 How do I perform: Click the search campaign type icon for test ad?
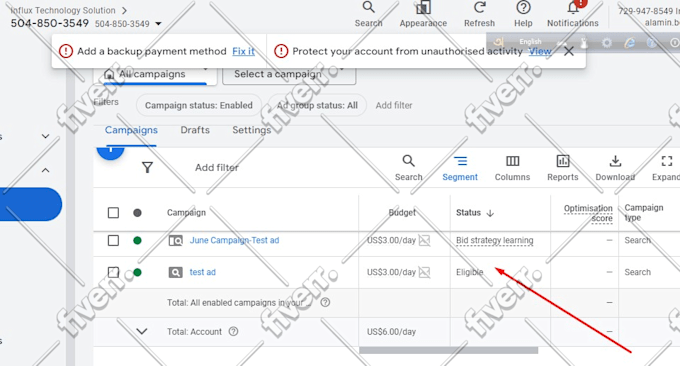coord(175,272)
